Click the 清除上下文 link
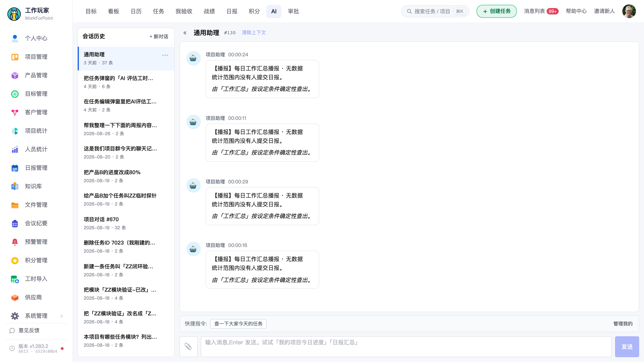The width and height of the screenshot is (644, 362). (x=254, y=32)
